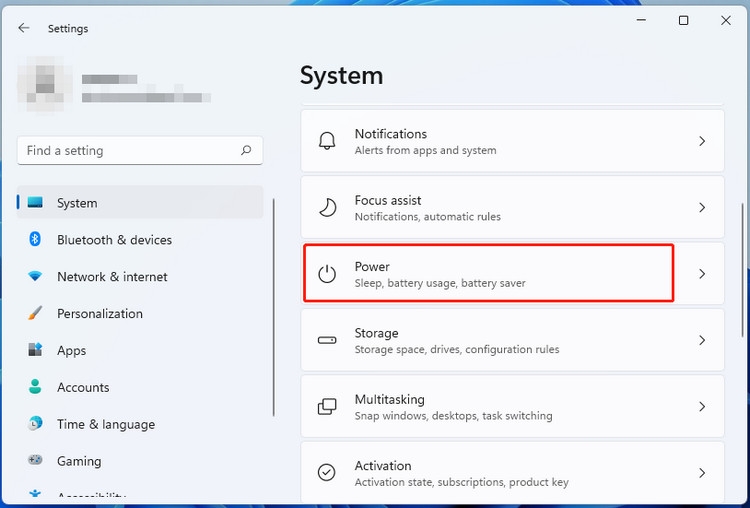Open the Focus assist label
This screenshot has height=508, width=750.
pos(388,200)
